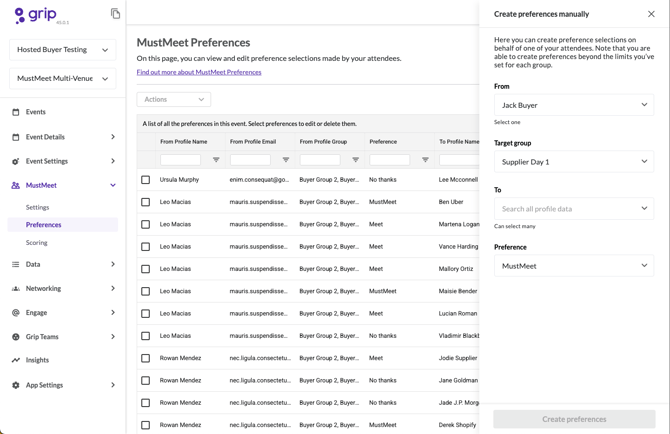This screenshot has height=434, width=670.
Task: Tick the checkbox for Ursula Murphy row
Action: [146, 180]
